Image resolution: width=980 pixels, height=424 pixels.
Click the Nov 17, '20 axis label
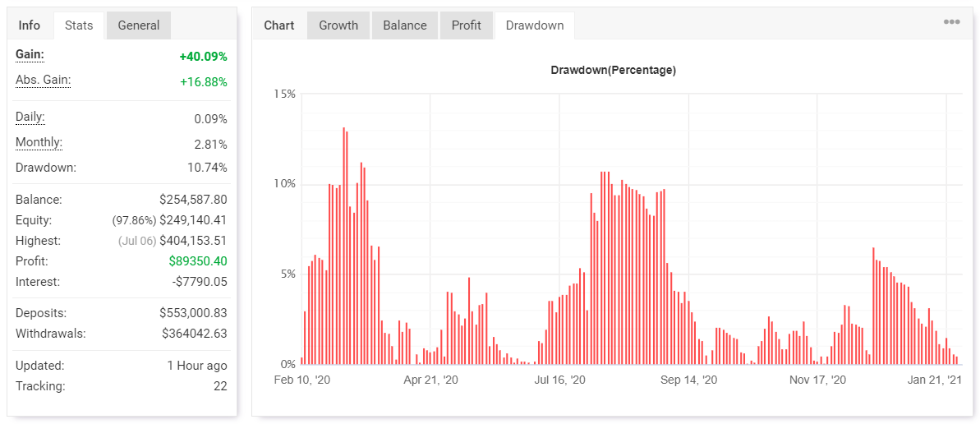point(817,380)
